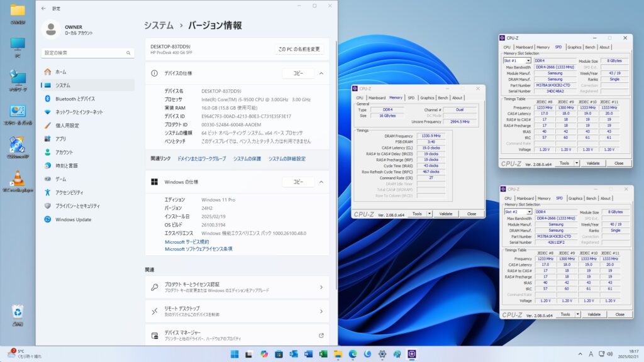Open Excel from the taskbar
This screenshot has height=362, width=644.
[x=323, y=354]
